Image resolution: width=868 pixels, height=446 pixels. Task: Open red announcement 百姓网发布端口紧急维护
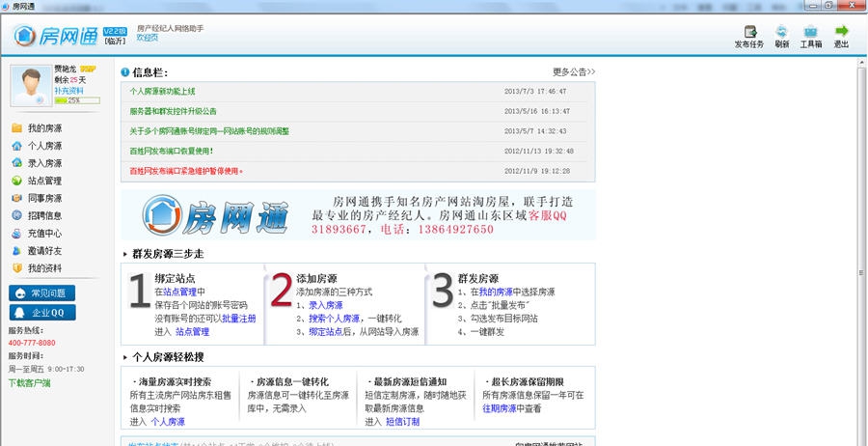186,171
